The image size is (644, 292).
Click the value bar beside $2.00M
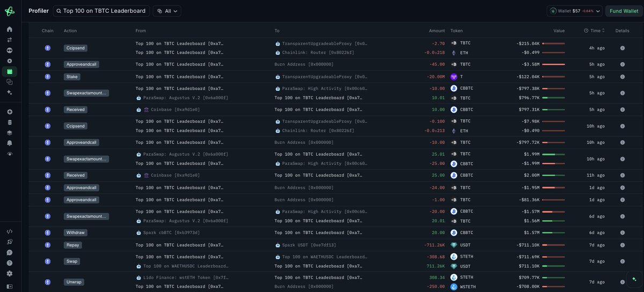pos(553,175)
